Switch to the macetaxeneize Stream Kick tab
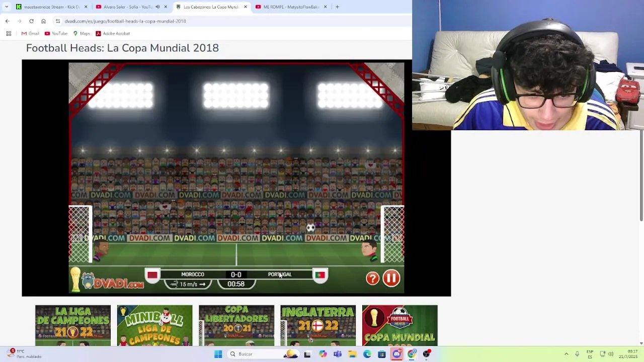Image resolution: width=644 pixels, height=362 pixels. 52,7
